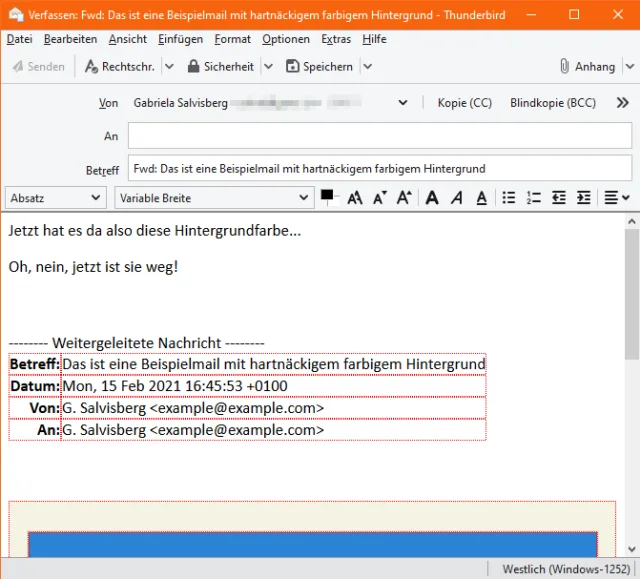
Task: Add a Kopie (CC) field
Action: coord(465,103)
